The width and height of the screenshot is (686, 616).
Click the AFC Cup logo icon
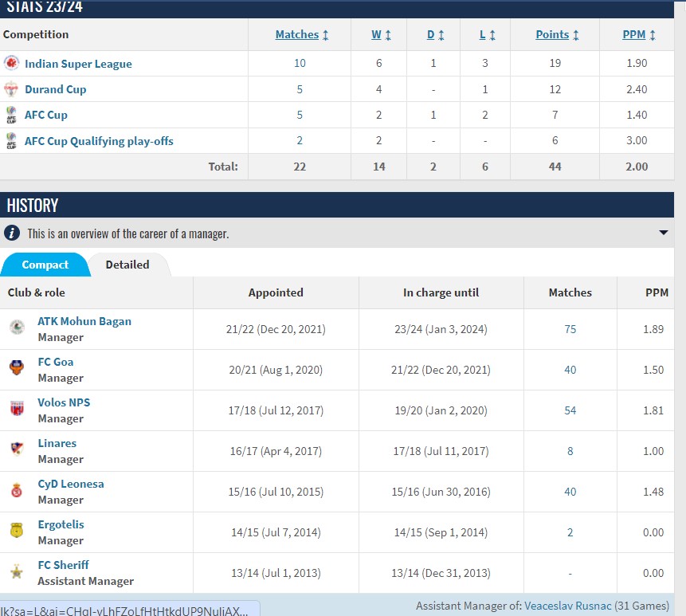11,115
